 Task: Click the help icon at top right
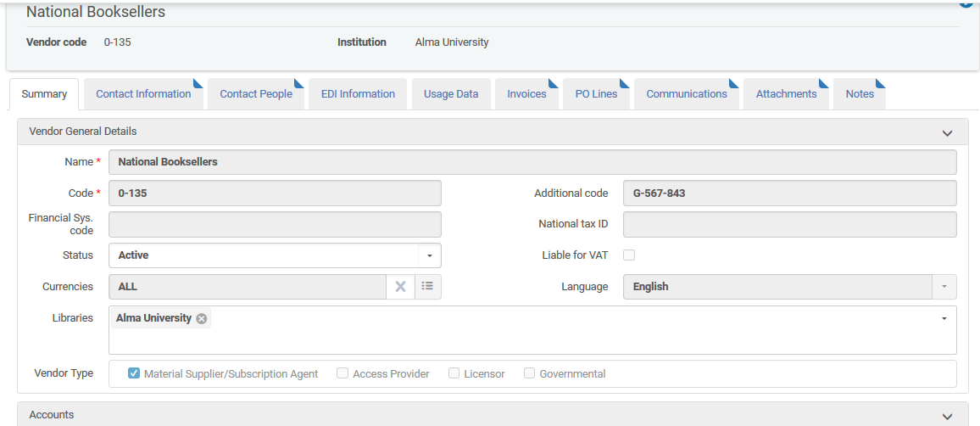click(x=967, y=3)
